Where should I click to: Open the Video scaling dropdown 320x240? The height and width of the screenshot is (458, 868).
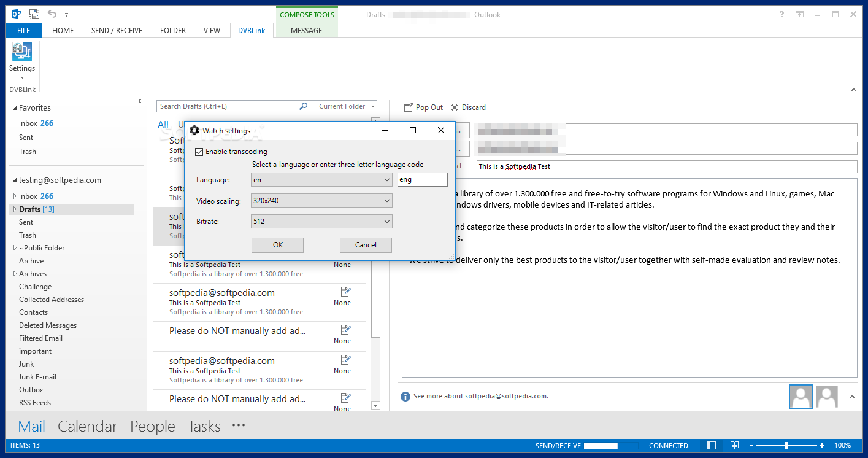point(321,201)
